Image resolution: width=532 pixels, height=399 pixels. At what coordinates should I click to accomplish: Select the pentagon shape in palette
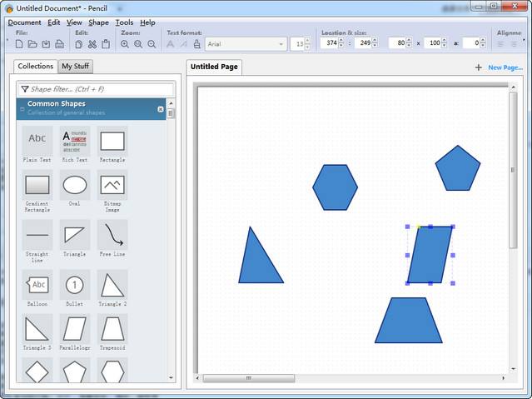point(75,371)
